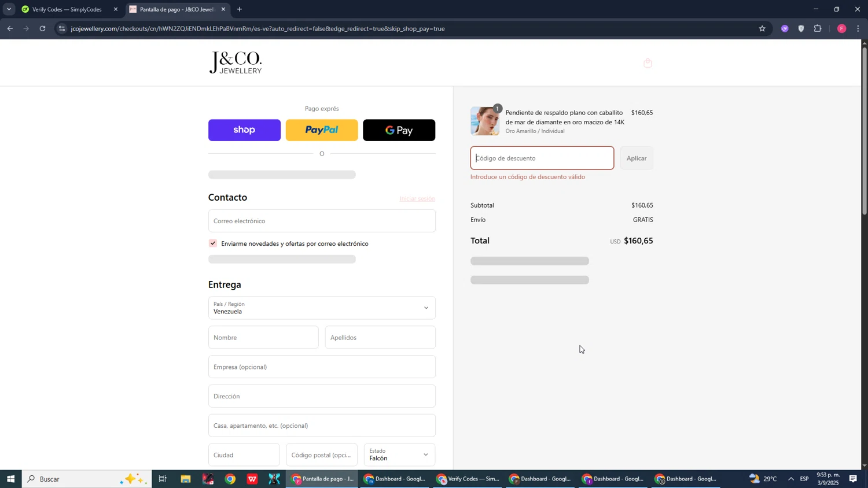Image resolution: width=868 pixels, height=488 pixels.
Task: Focus the Código postal field
Action: (322, 455)
